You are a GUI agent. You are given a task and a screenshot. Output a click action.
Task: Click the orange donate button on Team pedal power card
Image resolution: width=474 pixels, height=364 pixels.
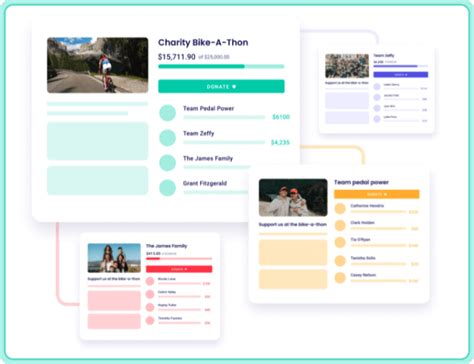(x=377, y=194)
